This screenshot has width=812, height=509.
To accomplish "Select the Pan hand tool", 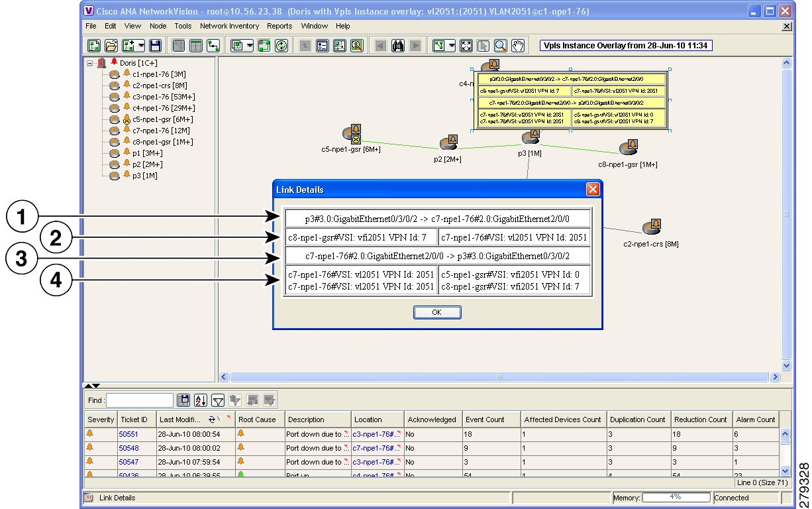I will point(518,46).
